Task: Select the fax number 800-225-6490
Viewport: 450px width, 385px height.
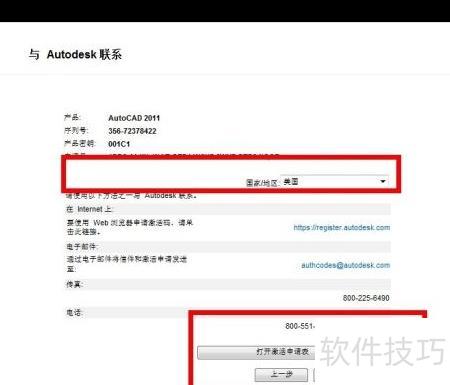Action: 366,298
